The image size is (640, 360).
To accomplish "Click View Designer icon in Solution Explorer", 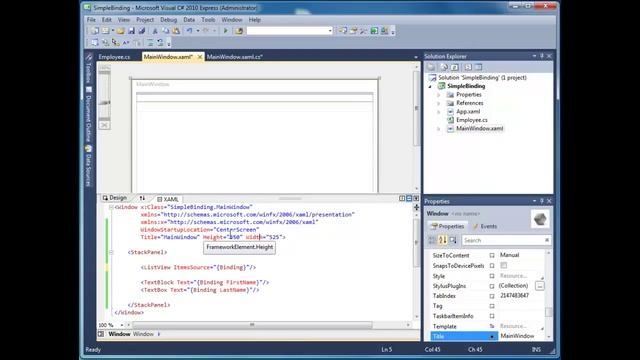I will 478,67.
